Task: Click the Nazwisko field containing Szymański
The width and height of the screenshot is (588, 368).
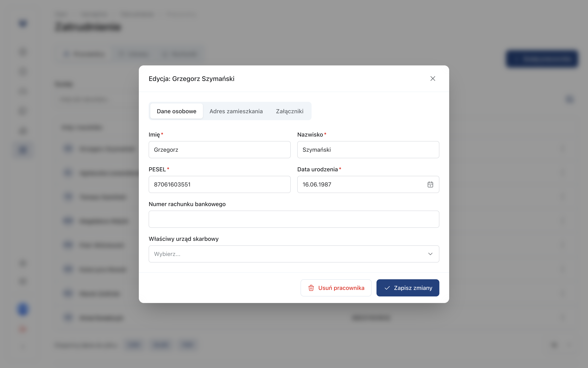Action: point(368,150)
